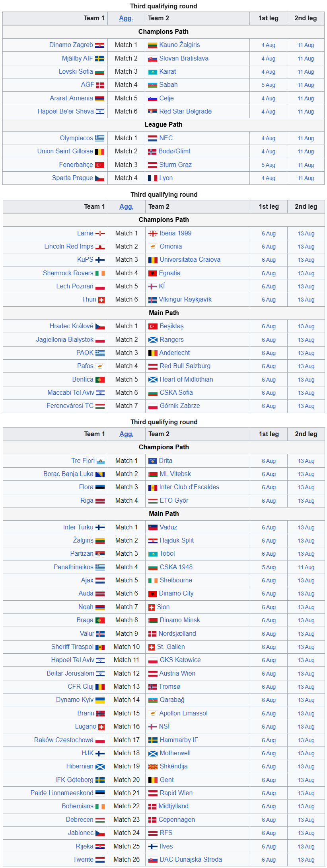This screenshot has height=868, width=327.
Task: Select the Match 19 cell for Hibernian
Action: (127, 766)
